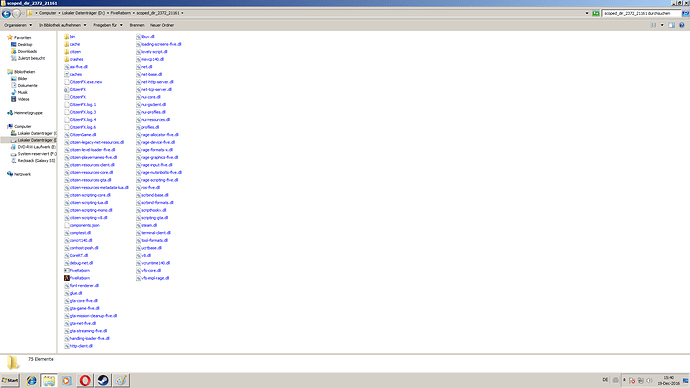Click Lokaler Datenträger (D:) breadcrumb
Viewport: 690px width, 388px height.
83,13
